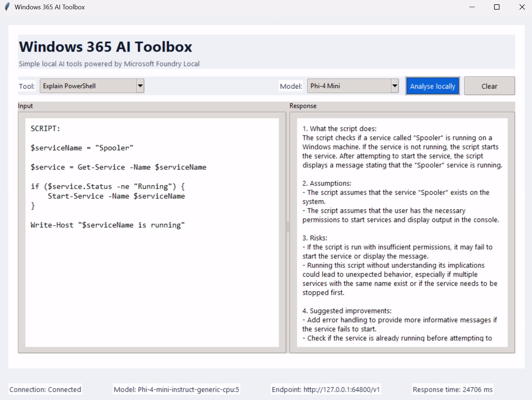Click the 'Windows 365 AI Toolbox' title bar text

(x=50, y=7)
